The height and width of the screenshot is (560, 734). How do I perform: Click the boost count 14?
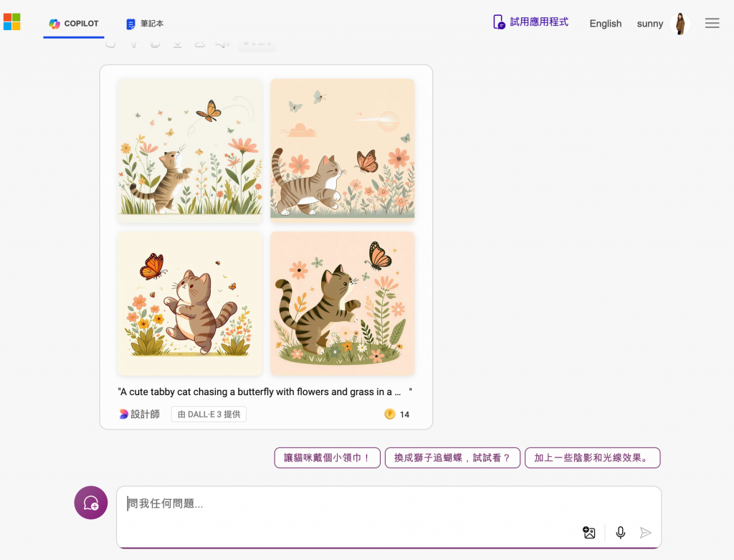tap(404, 414)
